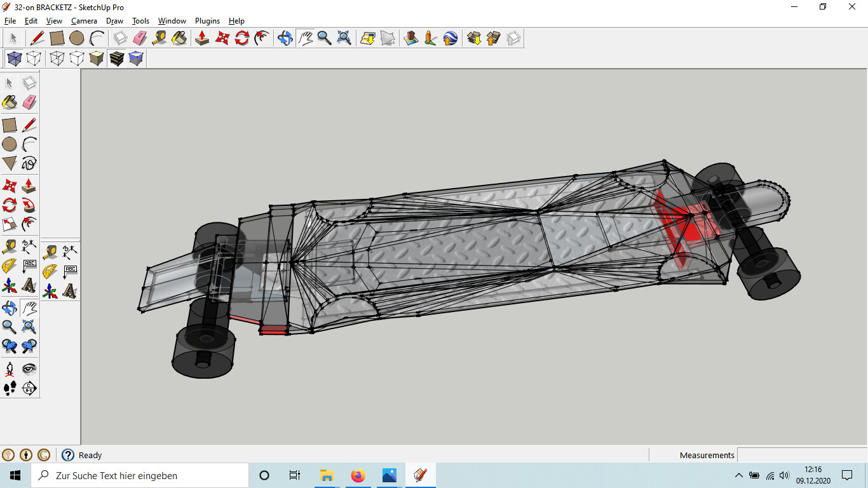The height and width of the screenshot is (488, 868).
Task: Activate the Walk tool footprints icon
Action: 10,388
